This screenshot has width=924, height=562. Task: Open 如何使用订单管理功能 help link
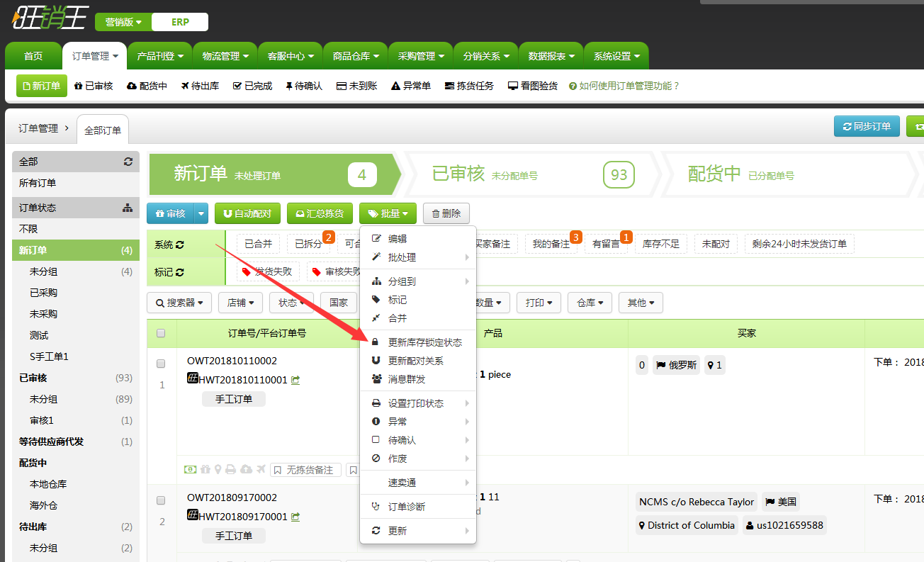click(x=624, y=86)
